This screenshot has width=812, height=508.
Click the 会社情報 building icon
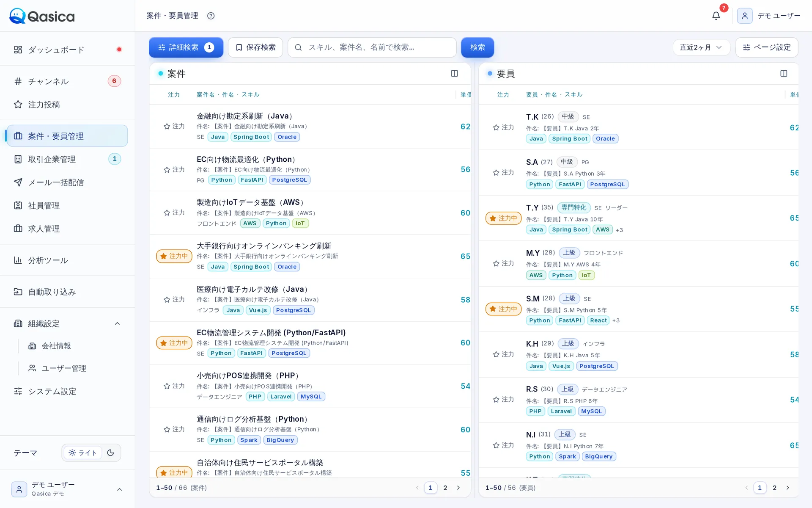[32, 346]
